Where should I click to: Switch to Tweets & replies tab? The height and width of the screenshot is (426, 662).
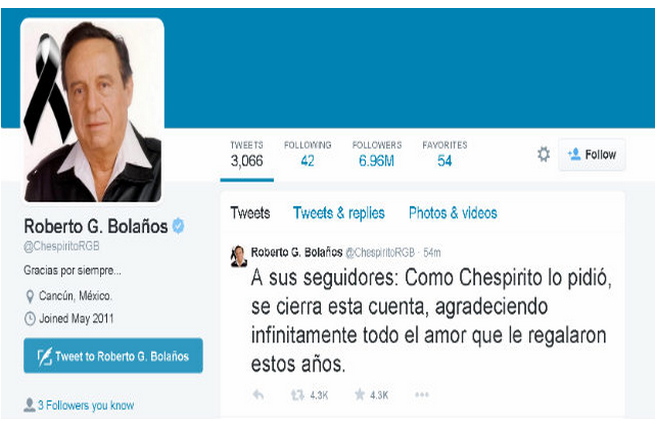(339, 213)
